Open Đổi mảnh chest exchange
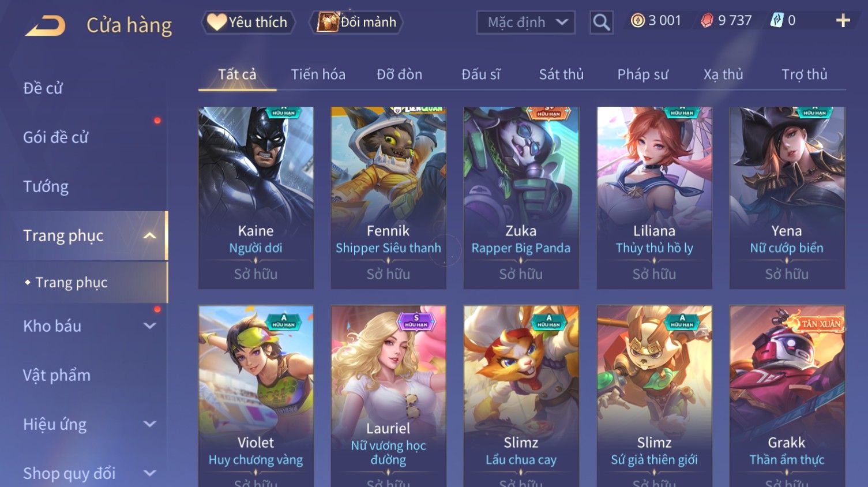This screenshot has width=868, height=487. (357, 23)
